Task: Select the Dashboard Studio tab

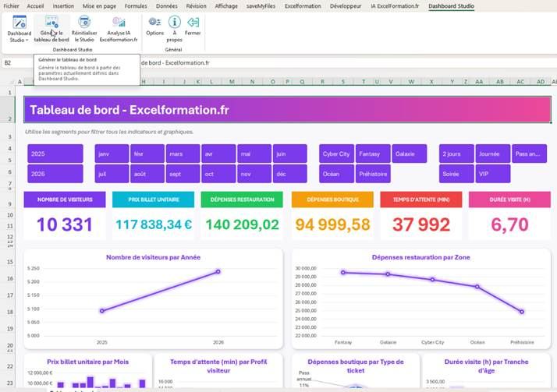Action: click(x=451, y=6)
